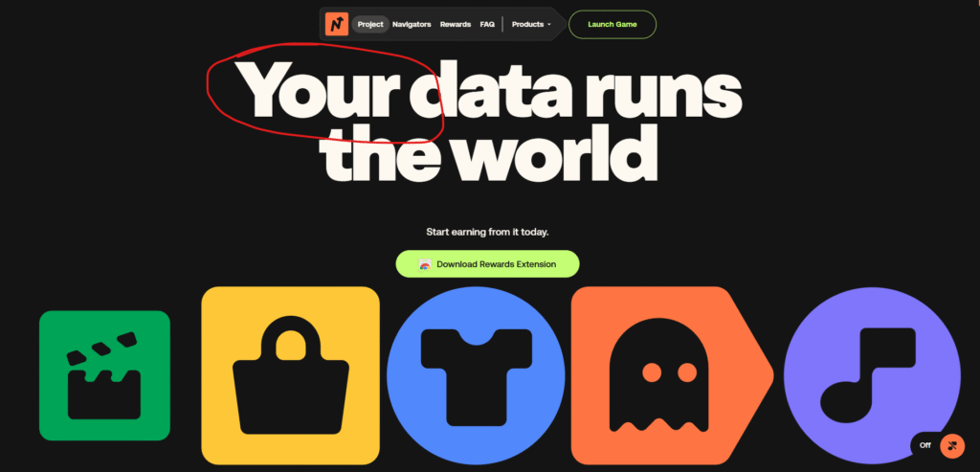Toggle the orange Off sound switch
This screenshot has height=472, width=980.
point(952,446)
